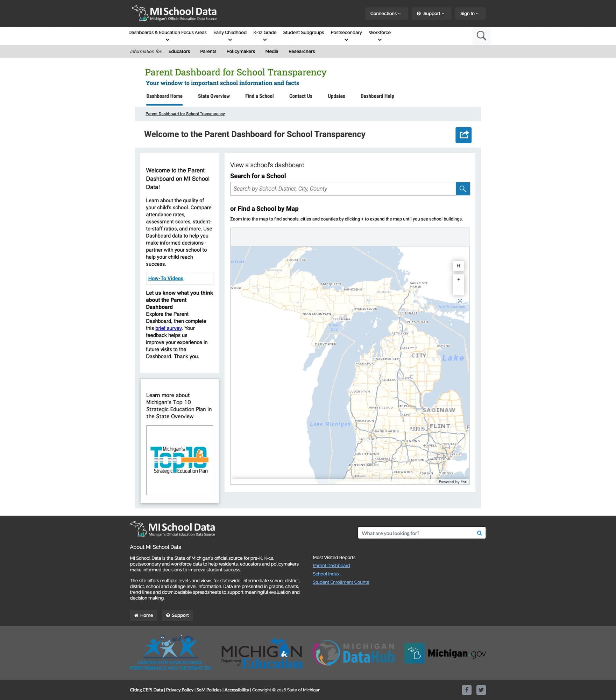Click Michigan Department of Education logo
616x700 pixels.
pyautogui.click(x=262, y=653)
